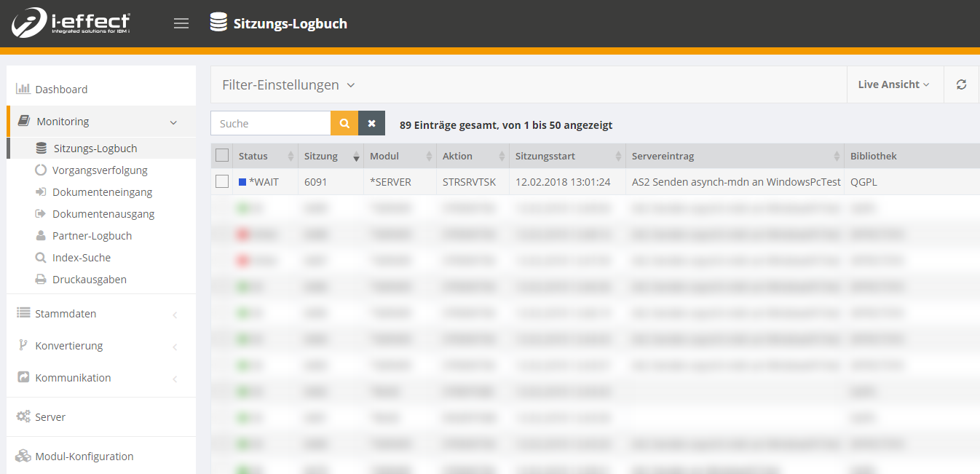The width and height of the screenshot is (980, 474).
Task: Open Dashboard from the sidebar
Action: click(x=61, y=90)
